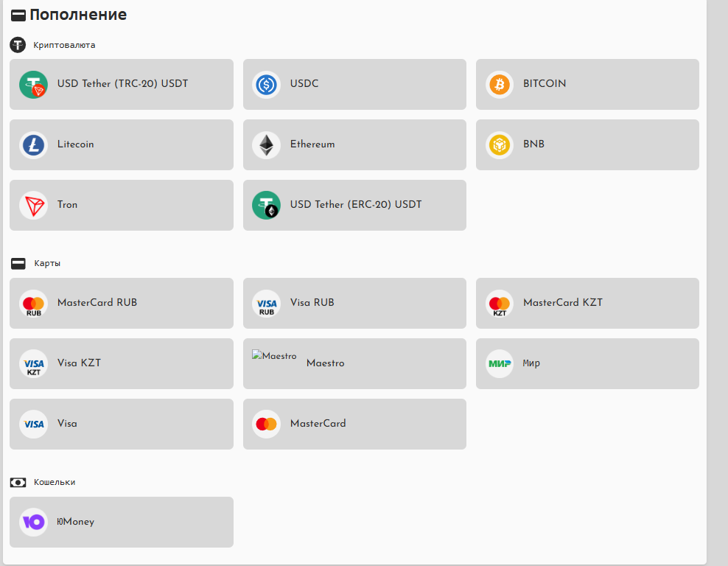Choose USD Tether (TRC-20) USDT payment
The width and height of the screenshot is (728, 566).
pos(122,84)
